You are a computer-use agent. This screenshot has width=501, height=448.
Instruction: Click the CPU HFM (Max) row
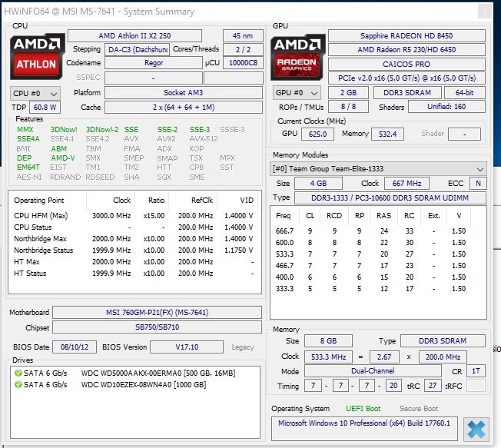[134, 216]
